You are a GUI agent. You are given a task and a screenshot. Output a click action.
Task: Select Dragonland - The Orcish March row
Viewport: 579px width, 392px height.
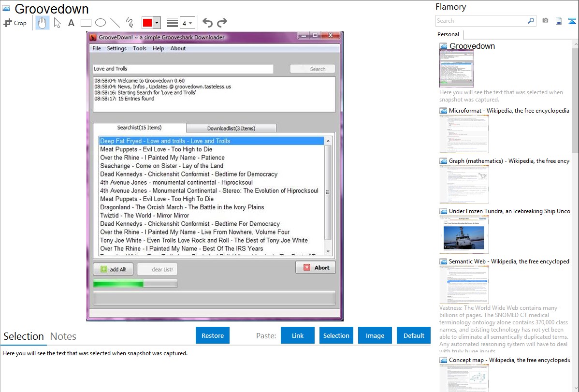tap(211, 207)
